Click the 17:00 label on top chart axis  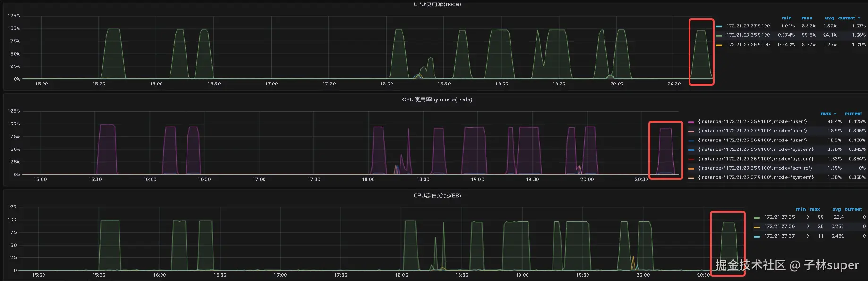coord(272,84)
